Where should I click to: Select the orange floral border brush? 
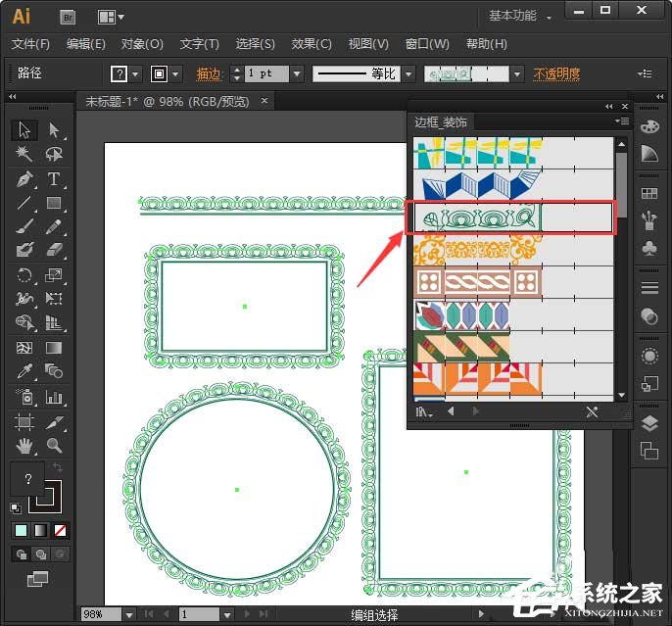[477, 250]
